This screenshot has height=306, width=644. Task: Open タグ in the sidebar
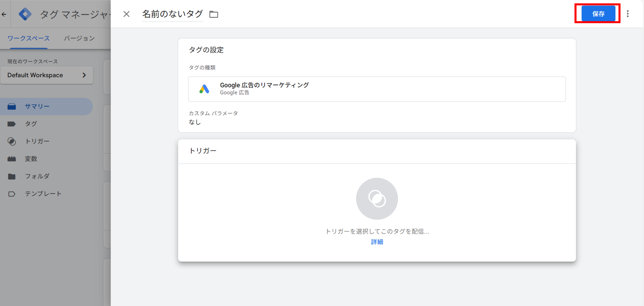(x=46, y=124)
